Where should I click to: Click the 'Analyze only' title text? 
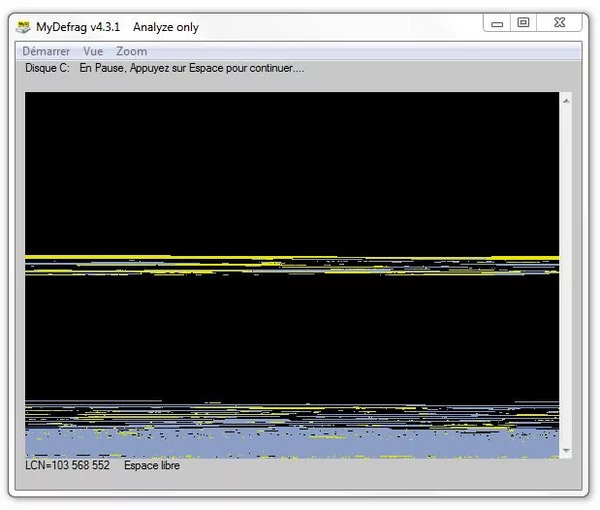point(166,27)
